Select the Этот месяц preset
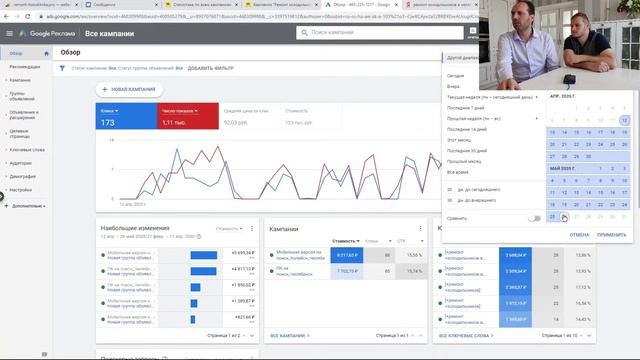 pos(459,140)
